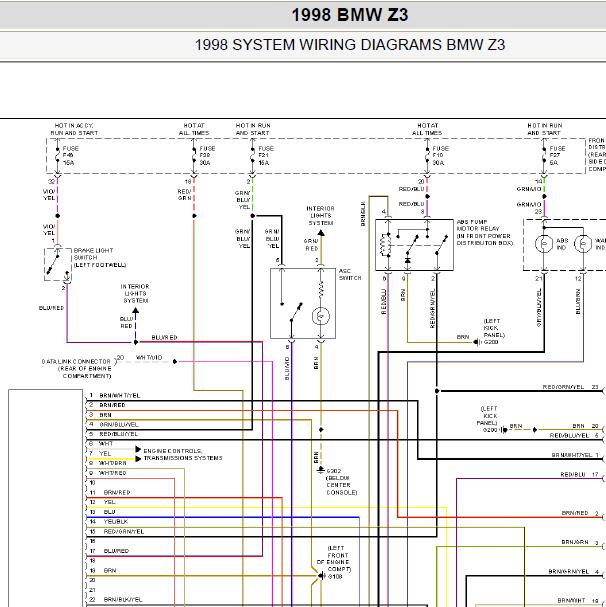Click the switch contact inside ASC switch box
Screen dimensions: 606x607
(294, 312)
